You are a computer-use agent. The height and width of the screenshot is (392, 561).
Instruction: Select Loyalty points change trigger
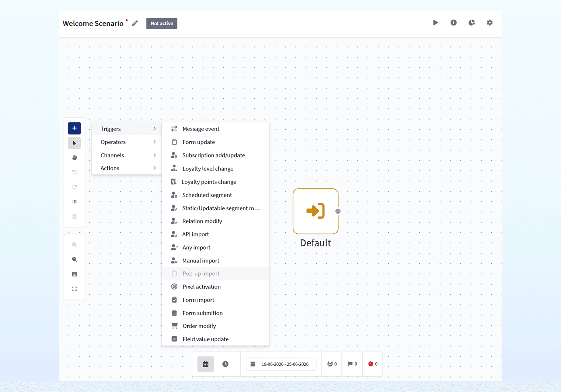coord(216,182)
